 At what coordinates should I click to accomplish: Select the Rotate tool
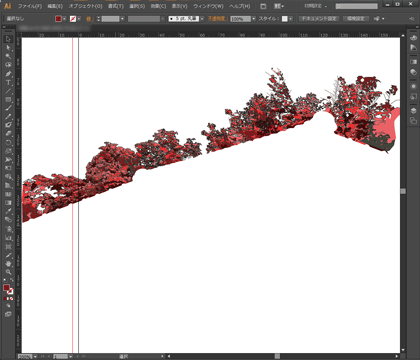8,143
